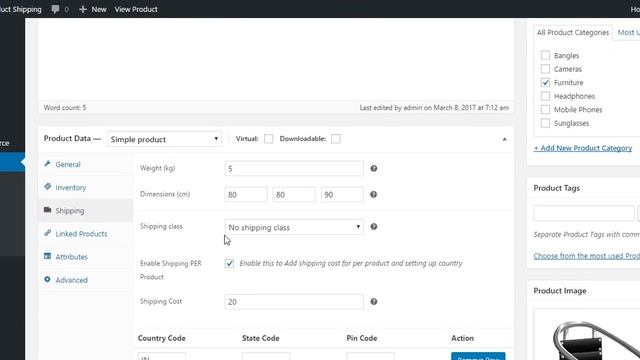Click help icon next to Dimensions fields
Viewport: 640px width, 360px height.
[373, 194]
